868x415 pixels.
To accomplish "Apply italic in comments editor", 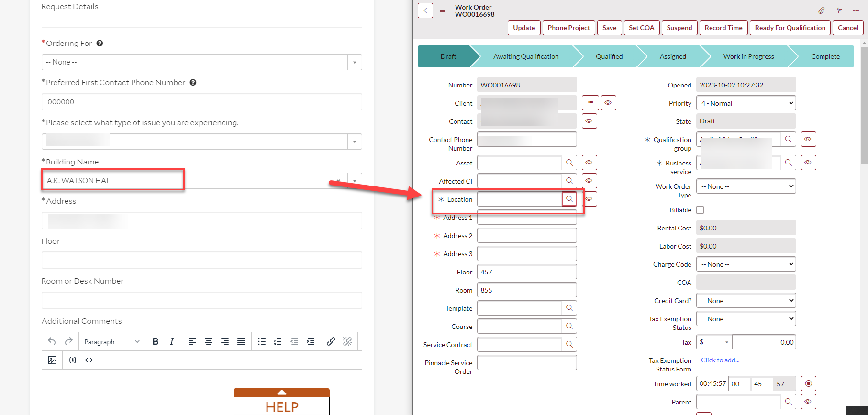I will (172, 341).
